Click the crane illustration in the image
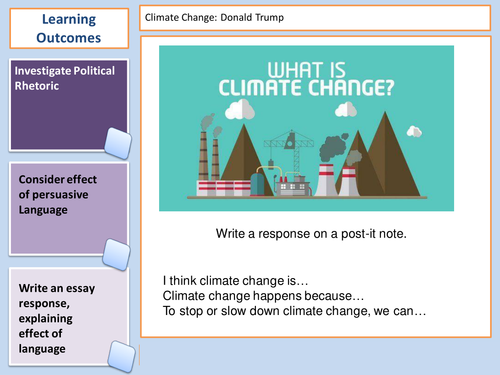 click(289, 152)
